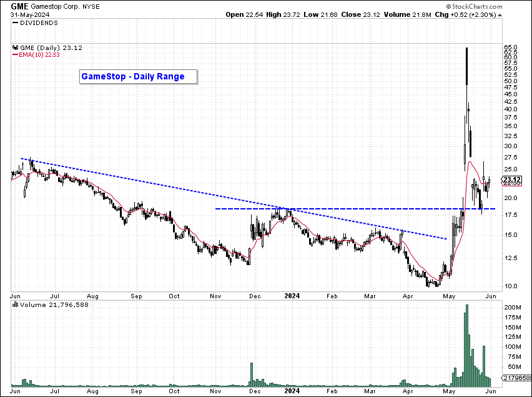Click the Mar label under the volume panel
Viewport: 532px width, 397px height.
(370, 391)
